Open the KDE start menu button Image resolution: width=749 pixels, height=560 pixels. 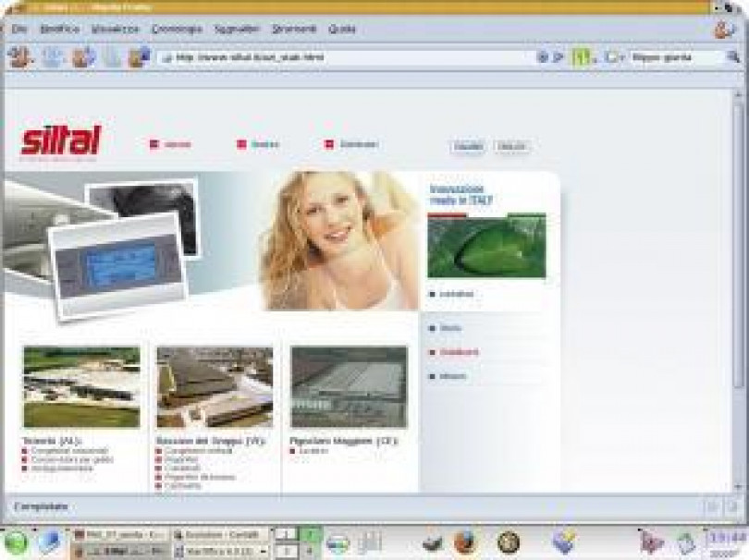click(x=17, y=542)
